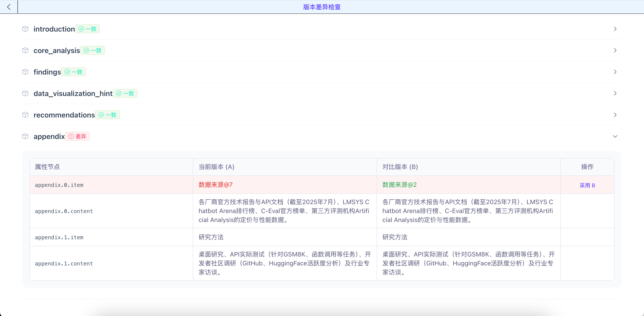This screenshot has width=644, height=316.
Task: Click the appendix.1.content node cell
Action: pyautogui.click(x=111, y=263)
